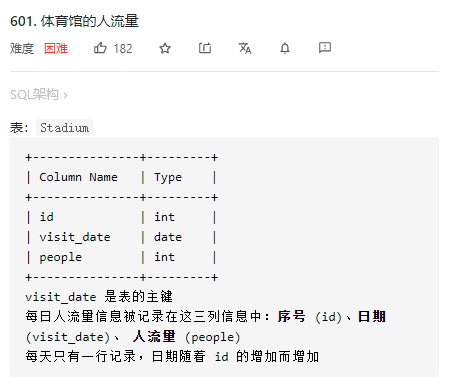Click the chevron next to SQL架构
This screenshot has width=451, height=384.
point(65,96)
